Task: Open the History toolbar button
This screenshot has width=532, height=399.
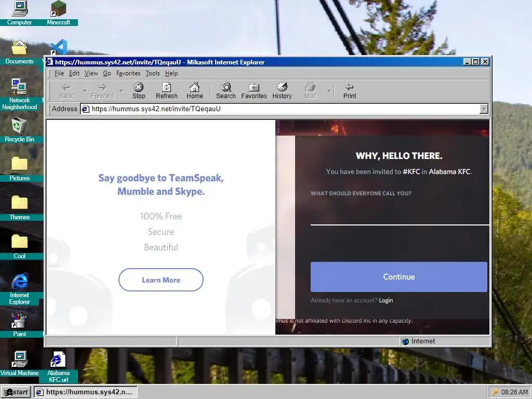Action: click(282, 91)
